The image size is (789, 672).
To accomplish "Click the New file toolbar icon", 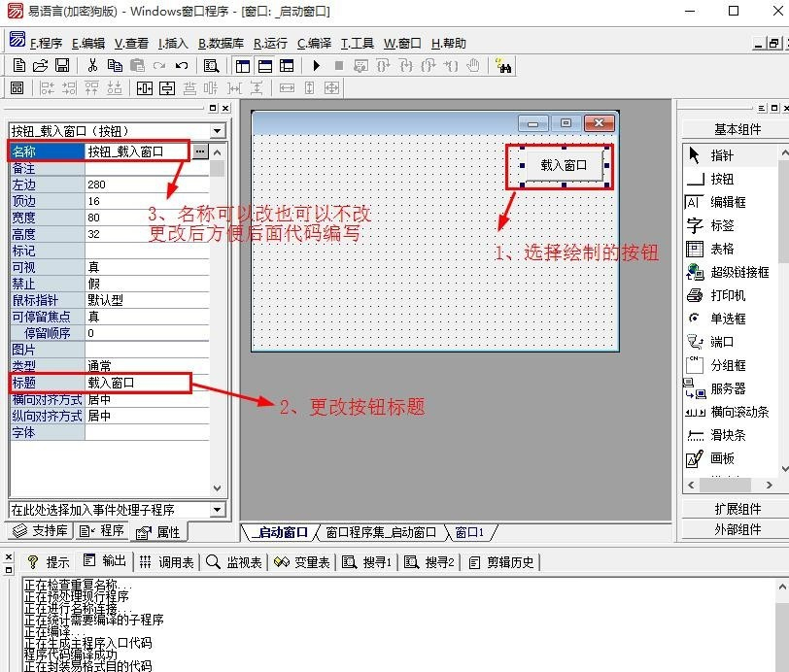I will point(18,65).
